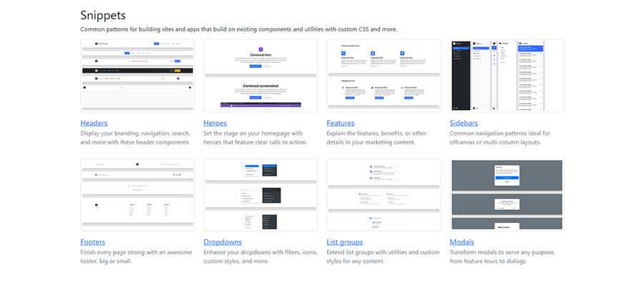This screenshot has height=286, width=644.
Task: Click the 'Finish every page strong' description
Action: (x=137, y=257)
